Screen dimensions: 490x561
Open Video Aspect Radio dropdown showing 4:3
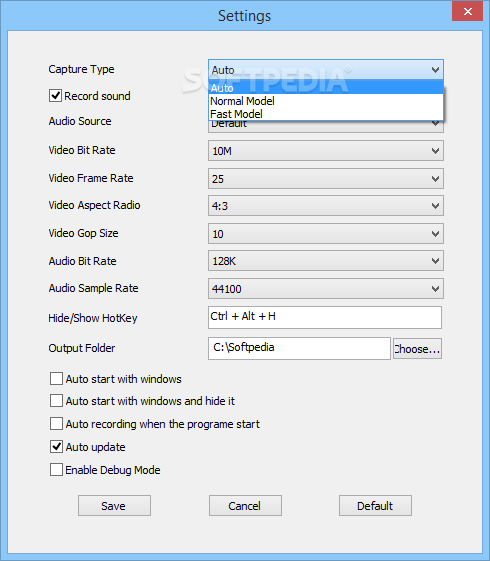[326, 206]
